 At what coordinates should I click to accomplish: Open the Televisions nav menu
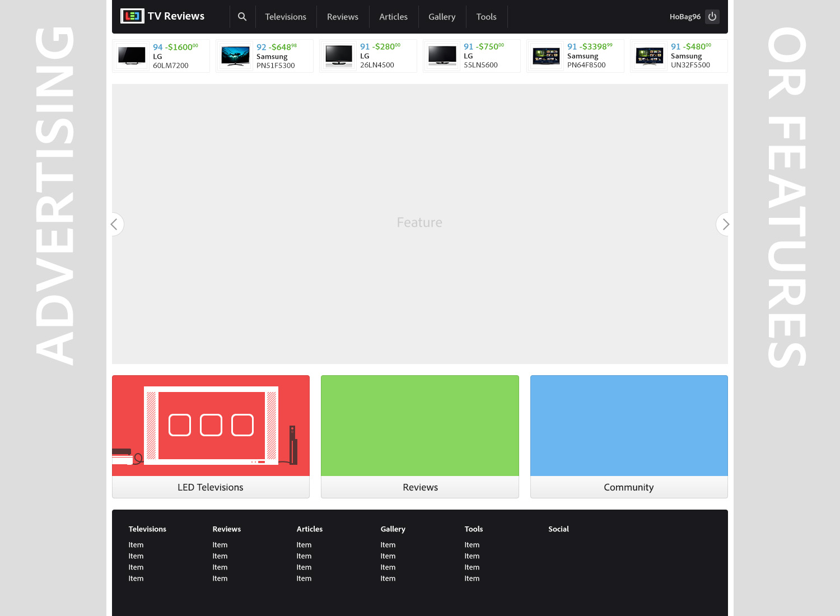click(286, 17)
